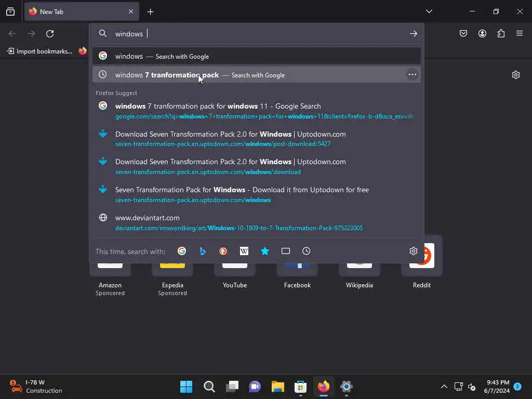Viewport: 532px width, 399px height.
Task: Reload the current page
Action: tap(50, 34)
